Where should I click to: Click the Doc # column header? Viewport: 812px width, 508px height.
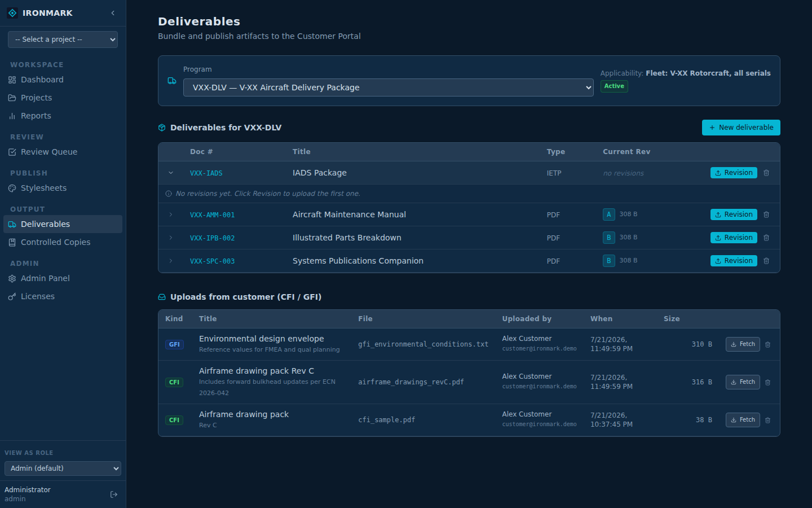coord(201,152)
